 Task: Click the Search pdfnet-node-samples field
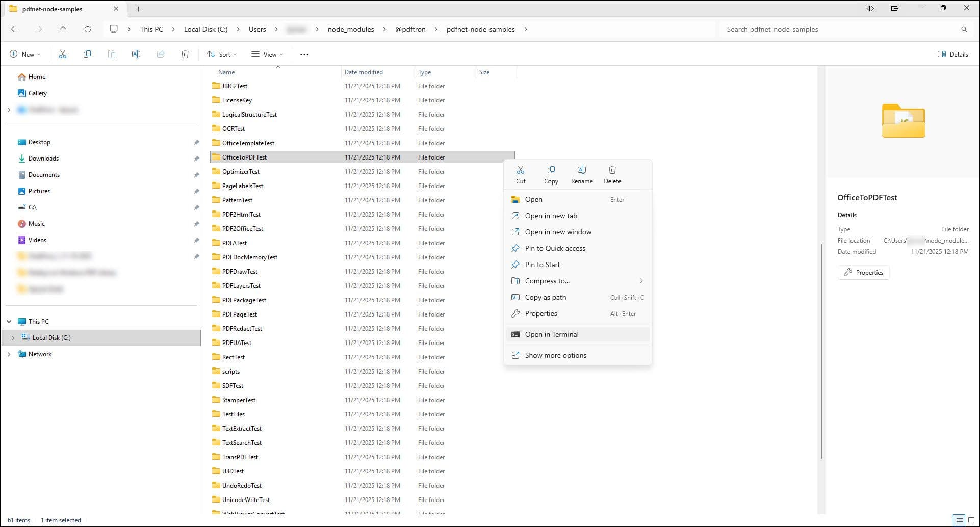841,29
